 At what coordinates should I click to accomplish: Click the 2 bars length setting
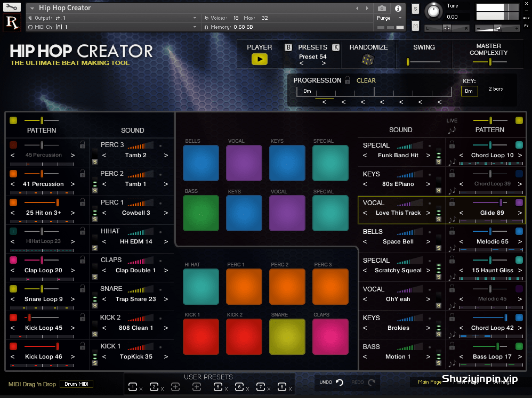click(x=496, y=89)
